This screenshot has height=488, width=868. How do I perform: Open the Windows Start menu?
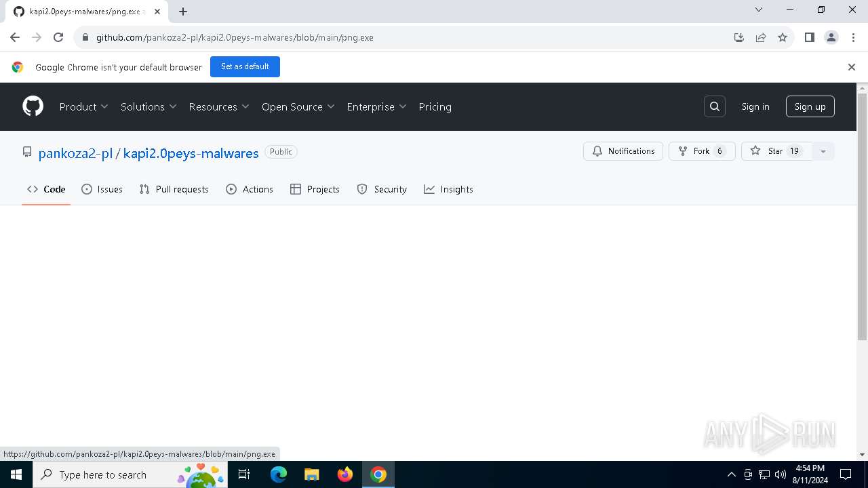click(16, 474)
